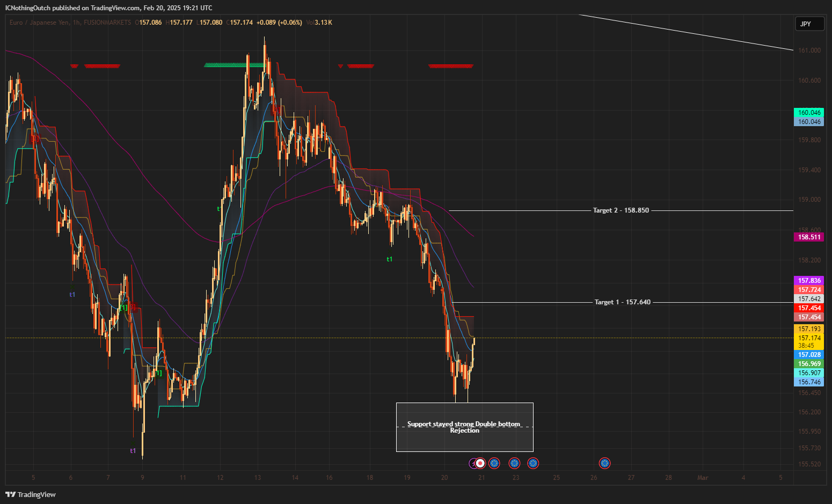Click the magenta t1 marker at the lowest low
Image resolution: width=832 pixels, height=504 pixels.
point(133,451)
